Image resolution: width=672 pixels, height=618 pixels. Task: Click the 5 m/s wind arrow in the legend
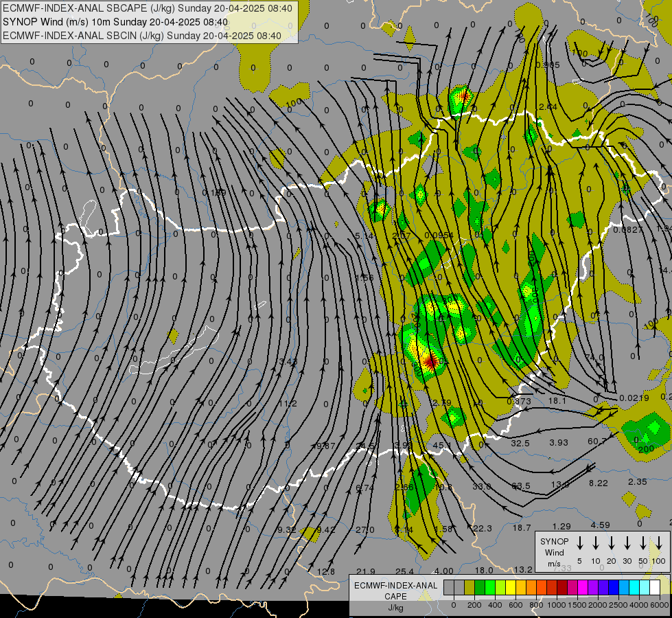coord(579,543)
